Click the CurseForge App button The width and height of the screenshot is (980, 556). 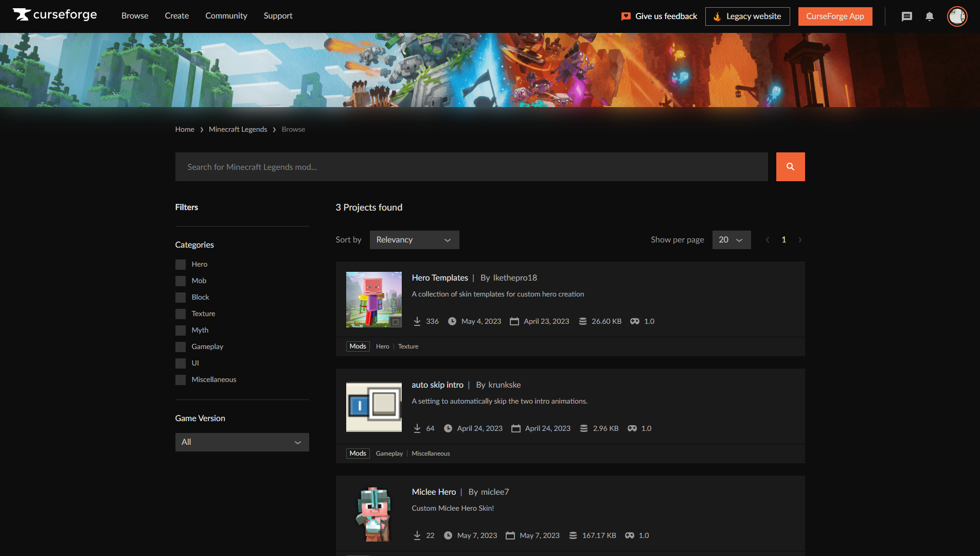click(834, 16)
